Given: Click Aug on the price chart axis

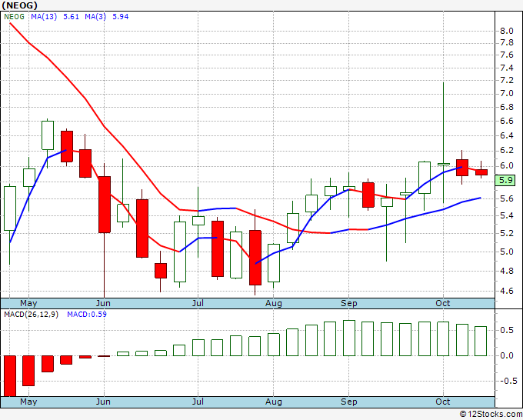Looking at the screenshot, I should tap(274, 303).
